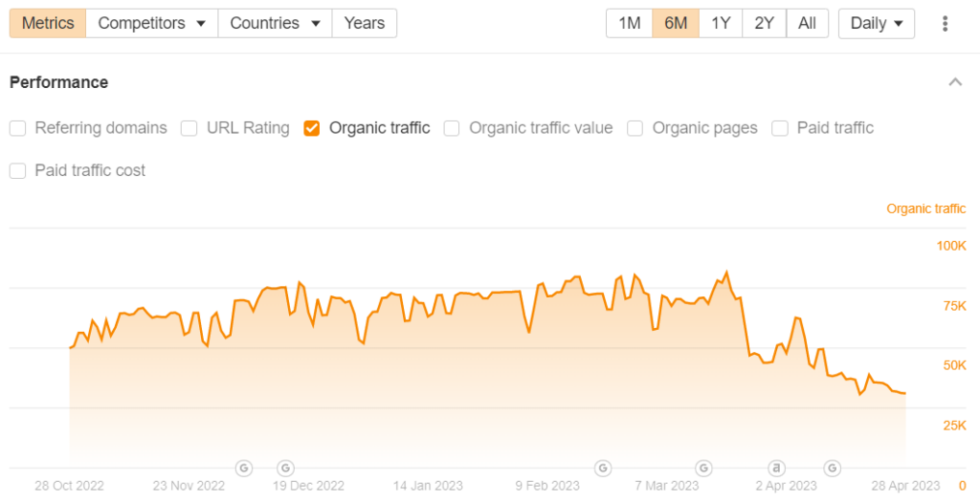The width and height of the screenshot is (980, 504).
Task: Collapse the Performance section chevron
Action: pos(955,82)
